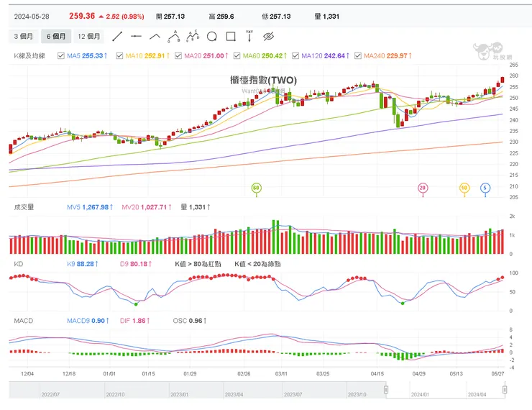Click the MACD9 0.90 indicator value
532x410 pixels.
[88, 321]
